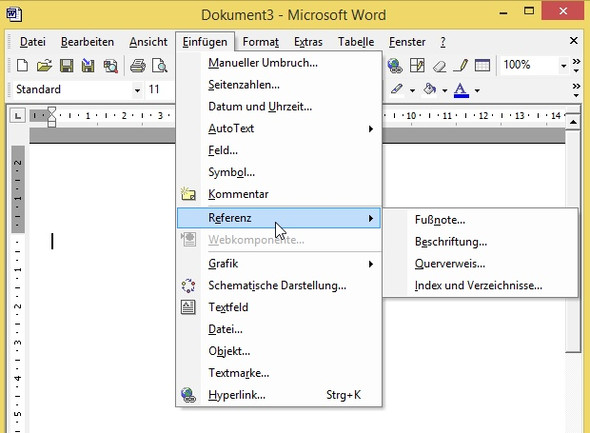The width and height of the screenshot is (590, 433).
Task: Open Print Preview magnifier icon
Action: tap(160, 65)
